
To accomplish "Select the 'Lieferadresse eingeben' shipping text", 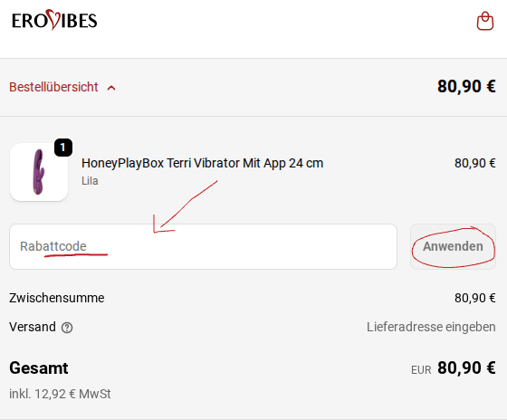I will pos(431,327).
